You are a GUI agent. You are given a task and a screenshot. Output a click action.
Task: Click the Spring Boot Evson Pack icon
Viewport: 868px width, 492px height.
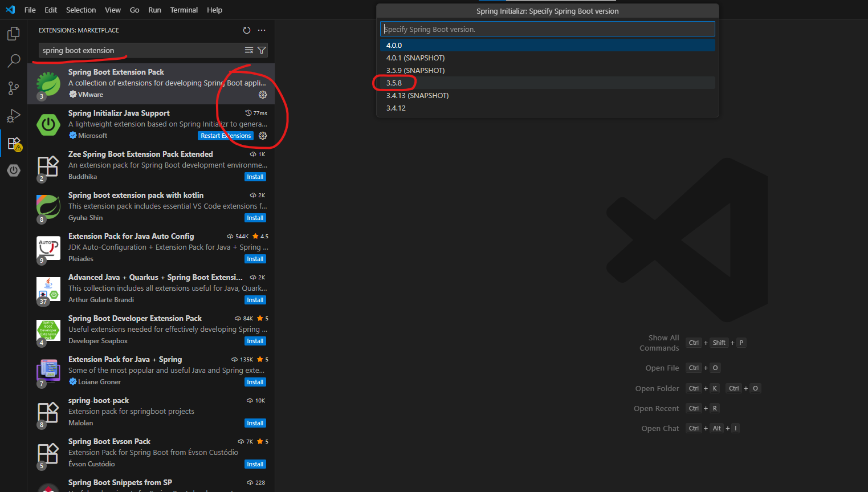pos(48,453)
